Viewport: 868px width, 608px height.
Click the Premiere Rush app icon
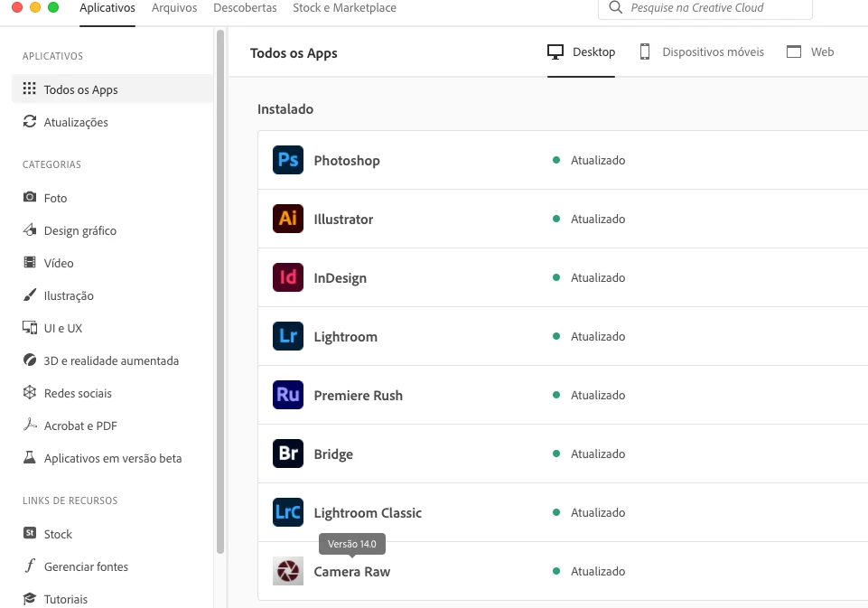(x=288, y=396)
